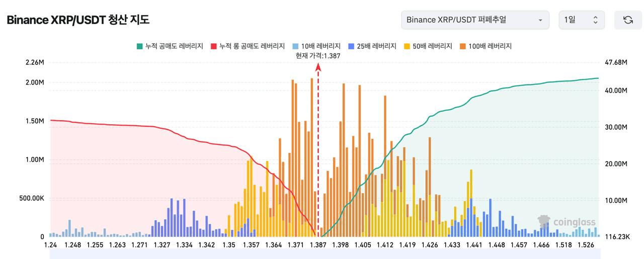Click the orange 100배 legend swatch
Viewport: 644px width, 259px height.
463,46
